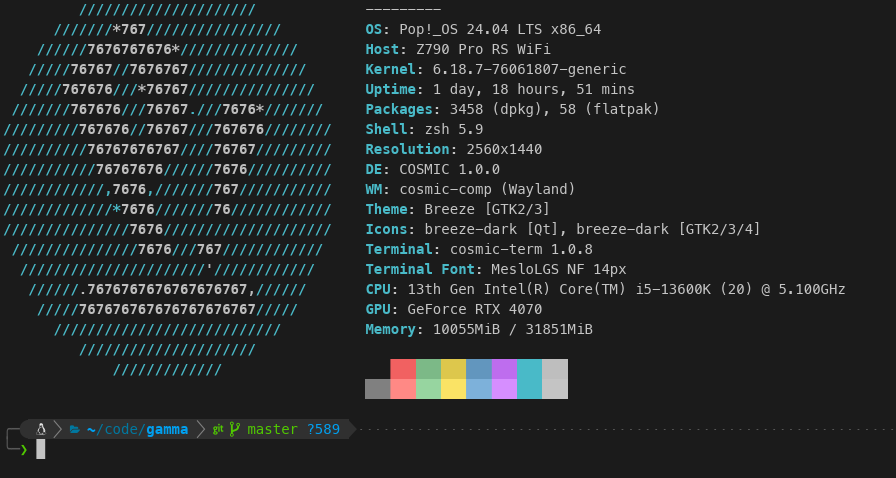896x478 pixels.
Task: Click the memory value '10055MiB / 31851MiB'
Action: point(513,329)
